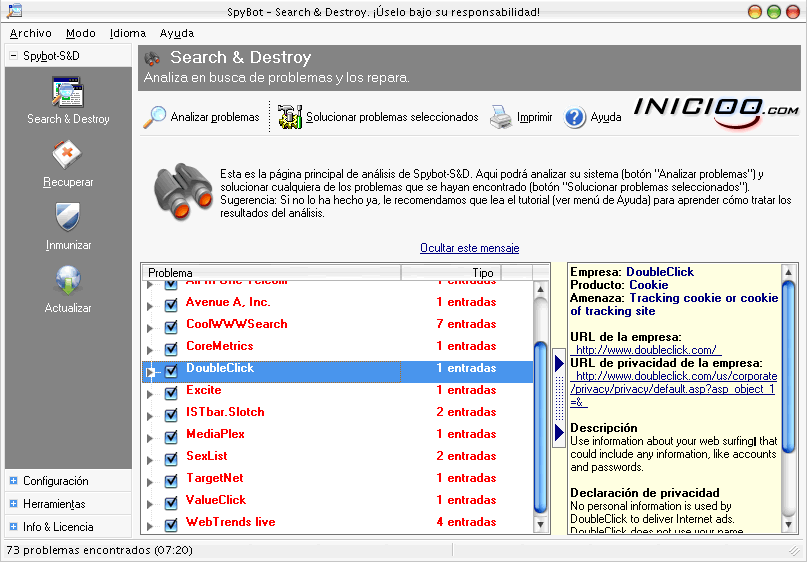Uncheck the CoolWWWSearch checkbox

(x=171, y=327)
